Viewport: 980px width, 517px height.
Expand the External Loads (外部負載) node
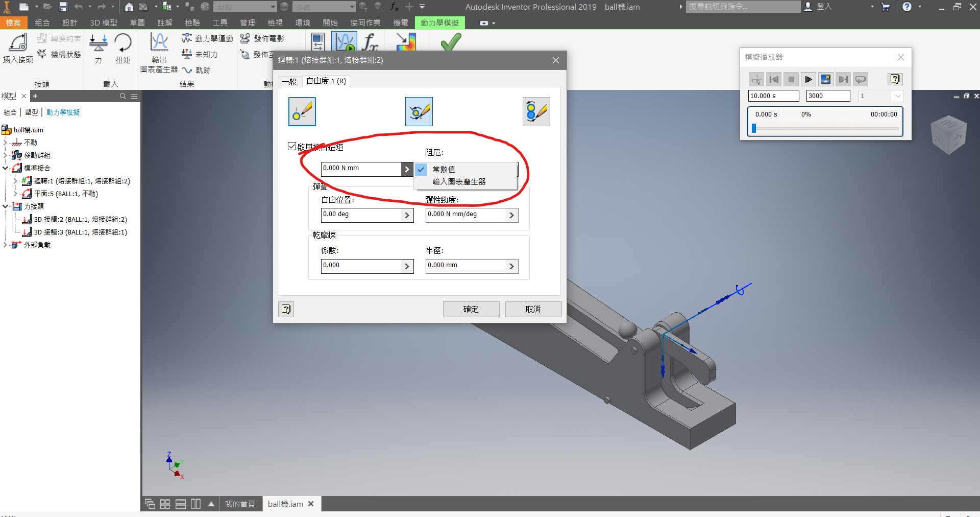click(x=6, y=245)
